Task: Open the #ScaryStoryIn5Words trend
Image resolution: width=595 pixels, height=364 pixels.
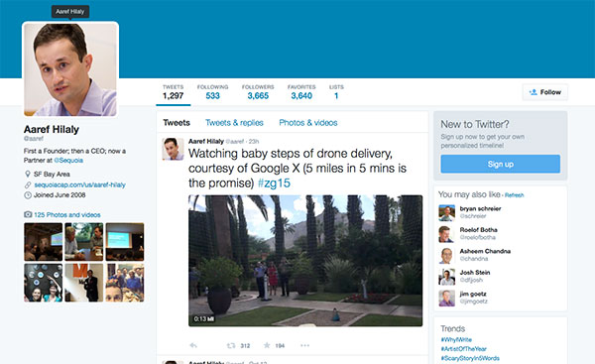Action: (x=470, y=358)
